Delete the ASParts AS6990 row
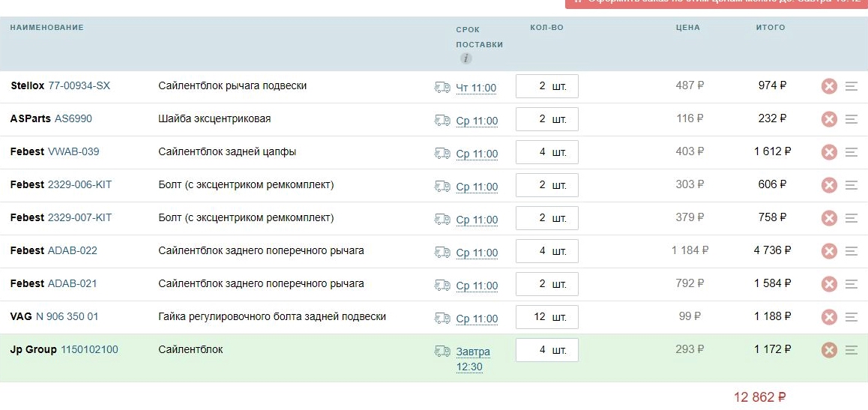 click(828, 119)
